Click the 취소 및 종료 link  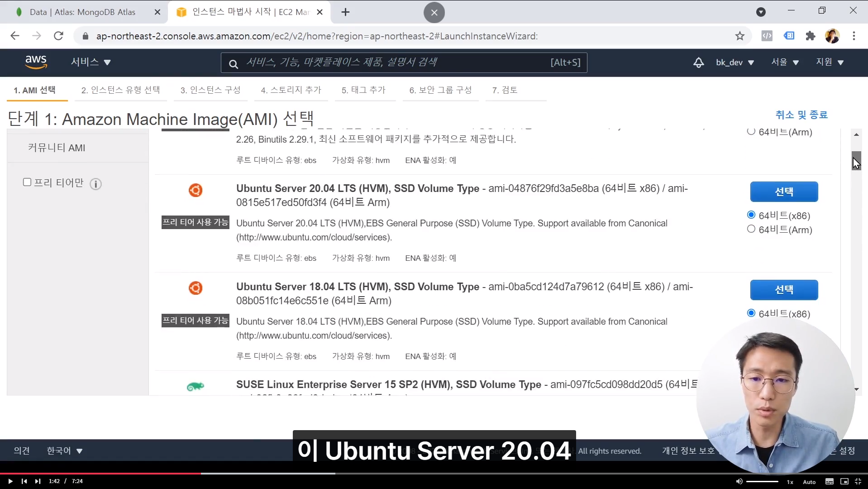click(801, 115)
